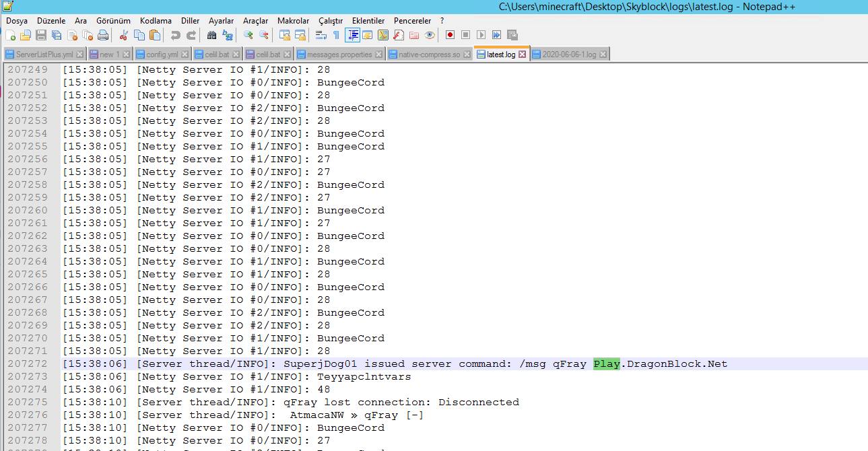The height and width of the screenshot is (451, 868).
Task: Toggle synchronized horizontal scrolling
Action: coord(300,35)
